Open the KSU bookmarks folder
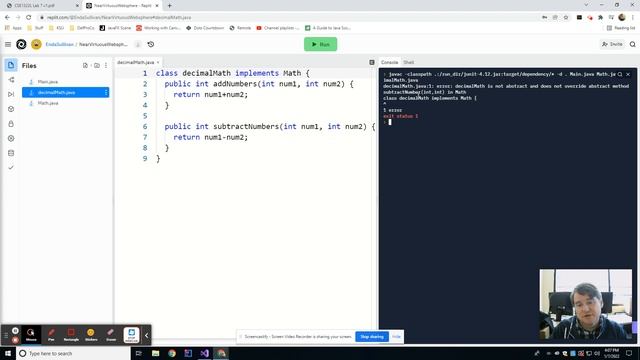 [x=57, y=28]
